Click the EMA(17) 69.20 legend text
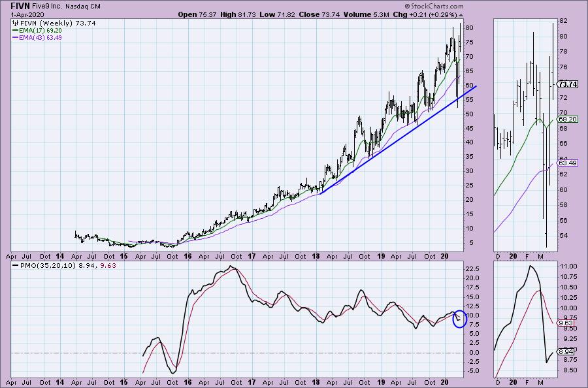588x388 pixels. click(41, 30)
